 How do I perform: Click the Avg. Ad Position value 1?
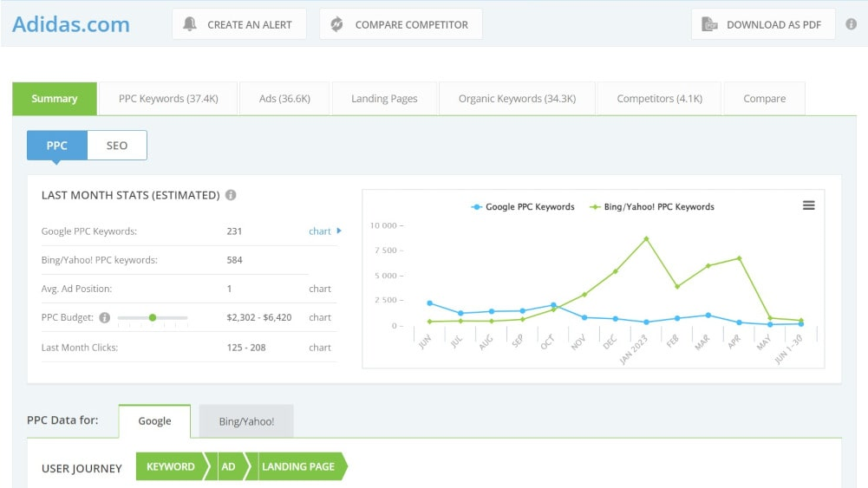(x=229, y=289)
